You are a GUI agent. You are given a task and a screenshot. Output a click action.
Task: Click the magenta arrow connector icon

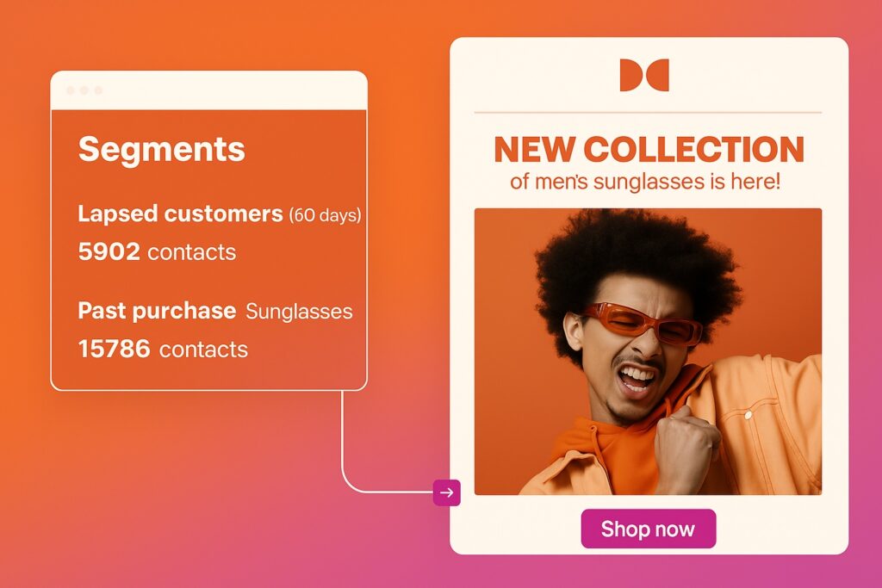[x=447, y=492]
